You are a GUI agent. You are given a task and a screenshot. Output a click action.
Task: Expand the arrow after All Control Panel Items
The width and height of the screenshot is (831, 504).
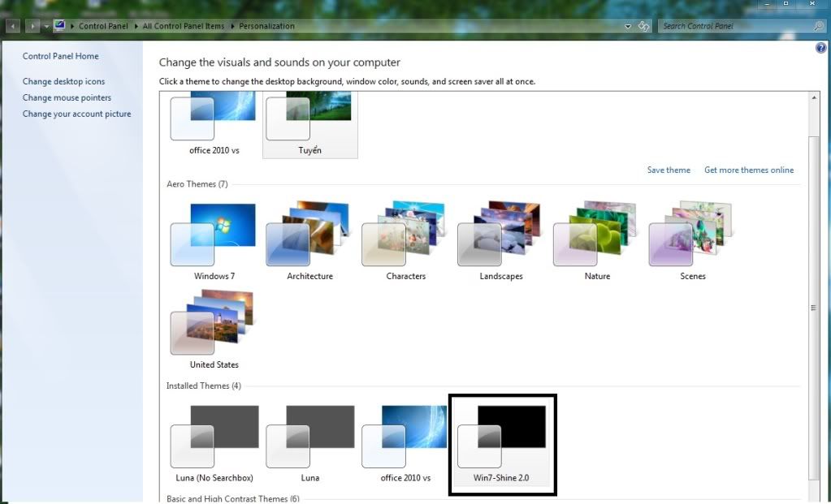[232, 26]
